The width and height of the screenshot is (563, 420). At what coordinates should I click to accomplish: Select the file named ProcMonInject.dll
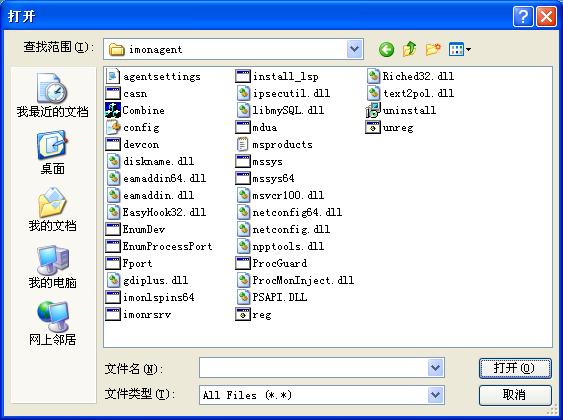point(295,280)
